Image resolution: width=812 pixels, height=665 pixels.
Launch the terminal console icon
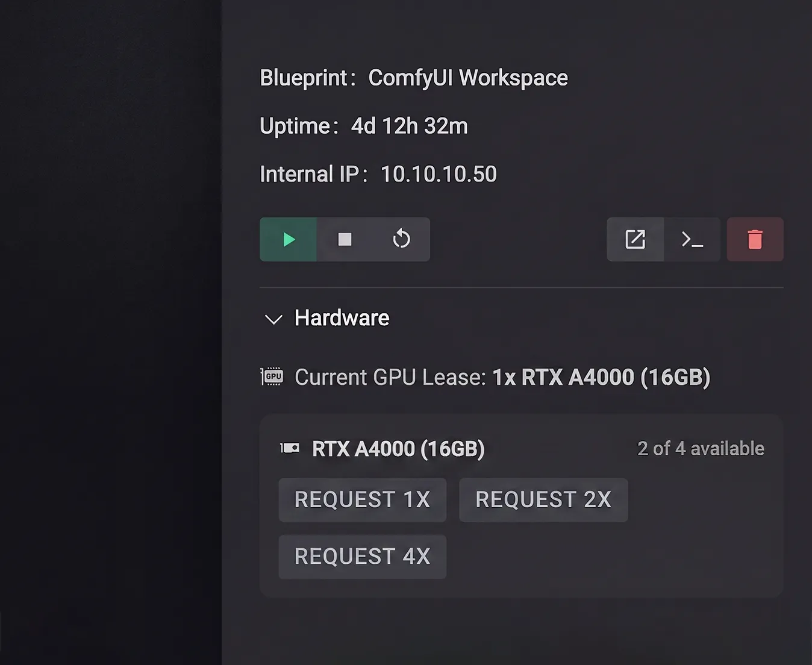(692, 239)
